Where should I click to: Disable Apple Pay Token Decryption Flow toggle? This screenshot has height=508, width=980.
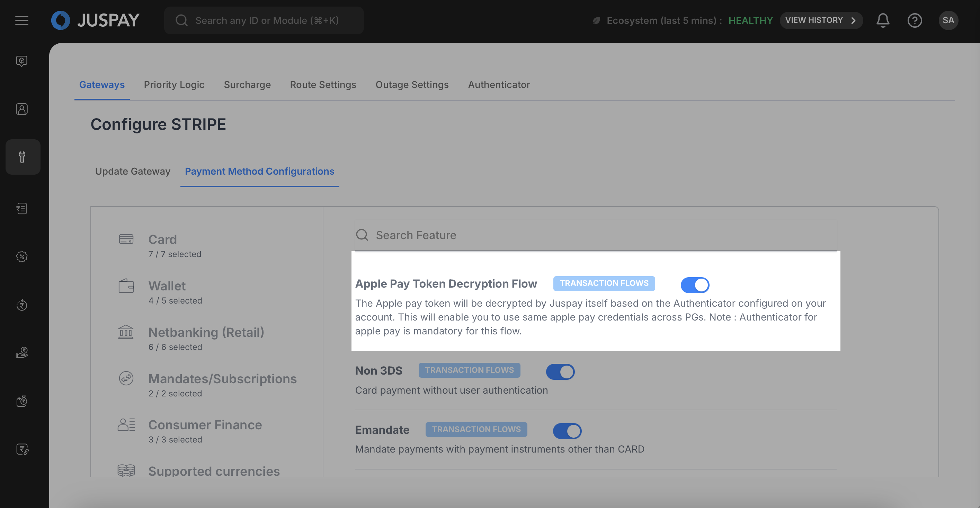pyautogui.click(x=695, y=285)
